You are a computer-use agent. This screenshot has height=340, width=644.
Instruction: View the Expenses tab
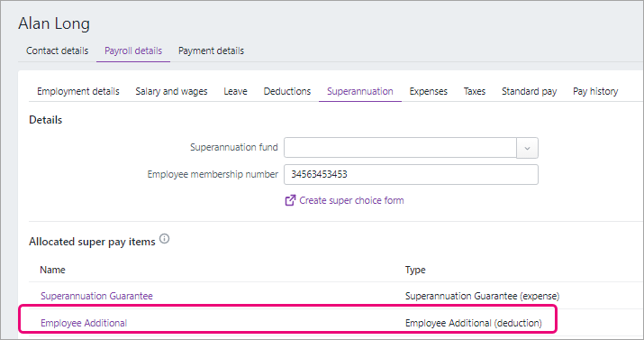pos(429,91)
